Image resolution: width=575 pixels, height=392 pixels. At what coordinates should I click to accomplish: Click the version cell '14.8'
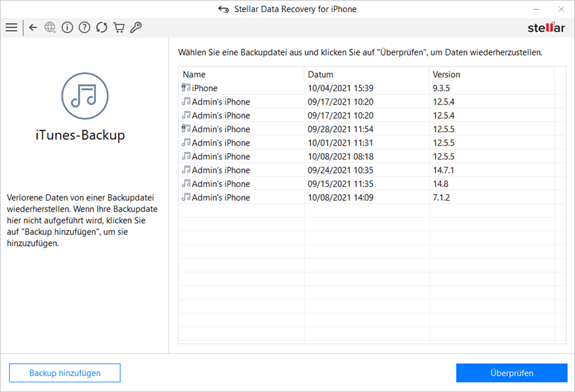click(440, 184)
